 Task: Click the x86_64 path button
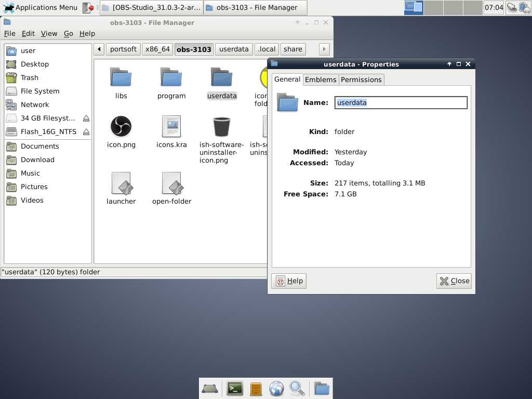(x=157, y=49)
